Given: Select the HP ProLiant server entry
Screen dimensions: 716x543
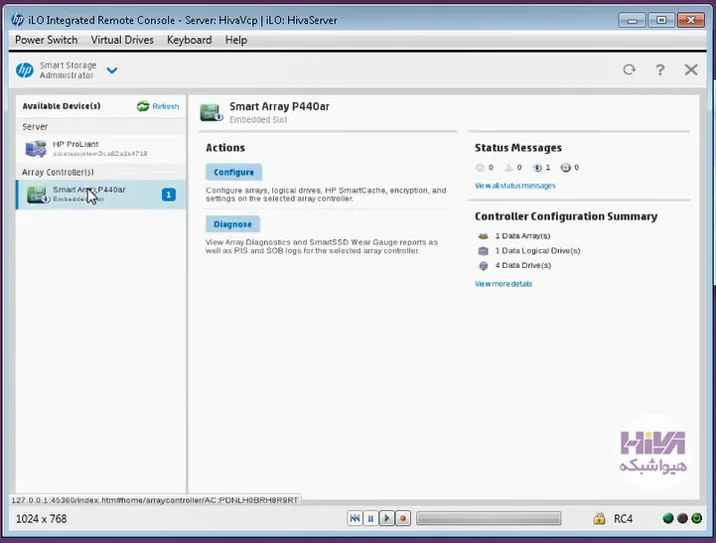Looking at the screenshot, I should 101,148.
